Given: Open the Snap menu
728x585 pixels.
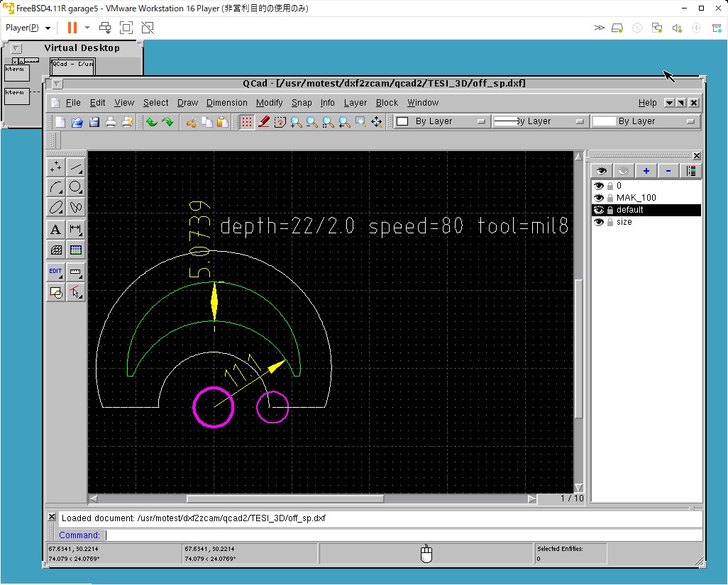Looking at the screenshot, I should [x=302, y=103].
